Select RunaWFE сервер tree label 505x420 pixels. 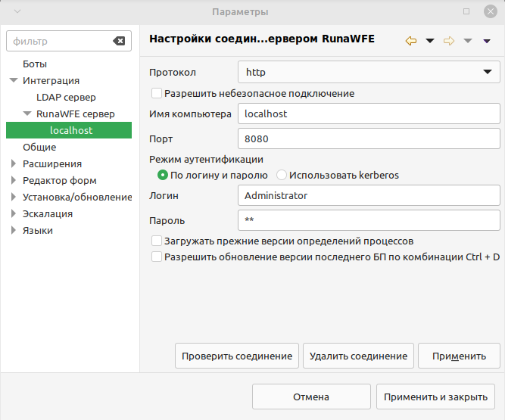(x=76, y=114)
